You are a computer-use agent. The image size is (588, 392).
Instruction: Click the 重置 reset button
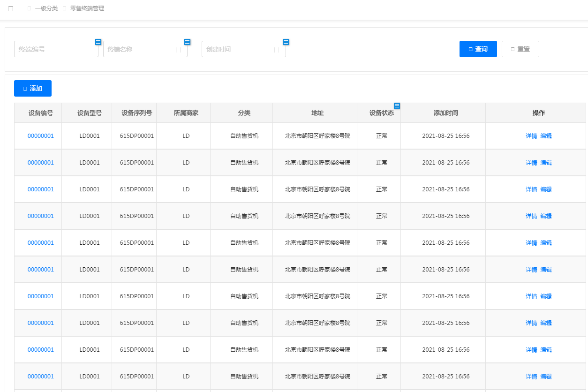pyautogui.click(x=520, y=49)
